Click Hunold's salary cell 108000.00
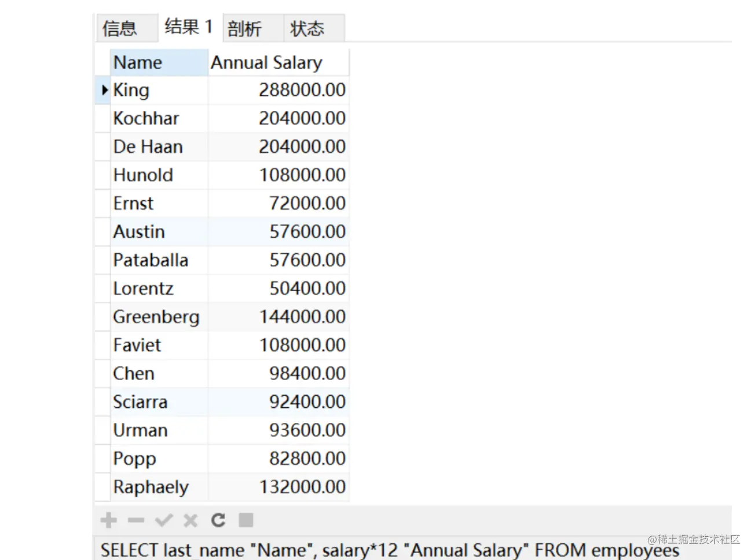The image size is (755, 560). coord(278,175)
